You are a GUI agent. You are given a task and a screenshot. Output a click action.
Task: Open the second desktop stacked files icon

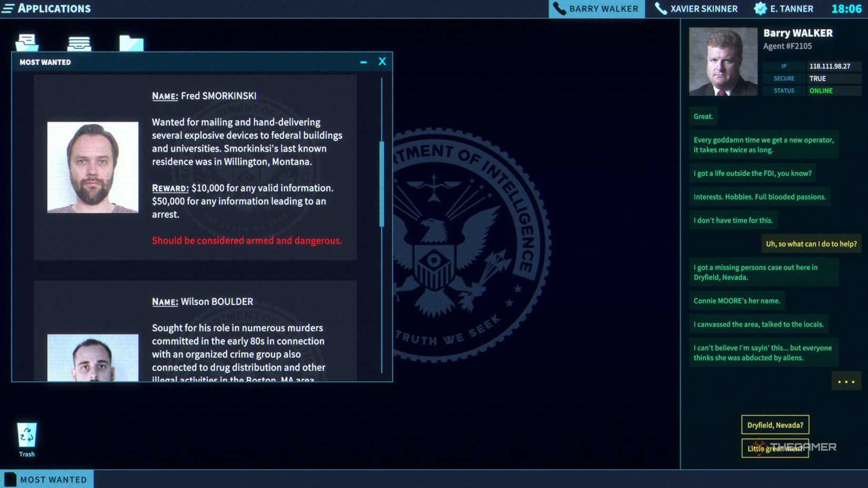tap(79, 43)
